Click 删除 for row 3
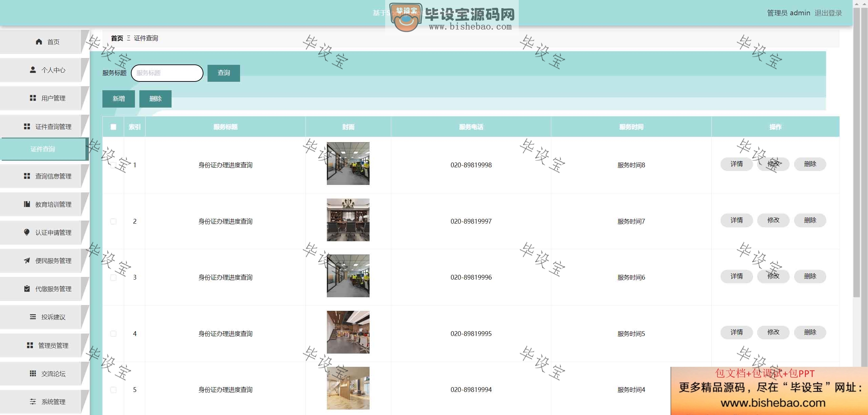The height and width of the screenshot is (415, 868). coord(810,277)
